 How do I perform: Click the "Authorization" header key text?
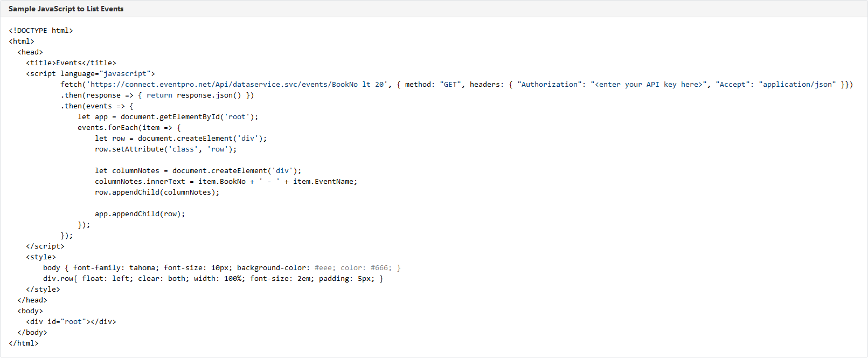pyautogui.click(x=550, y=85)
